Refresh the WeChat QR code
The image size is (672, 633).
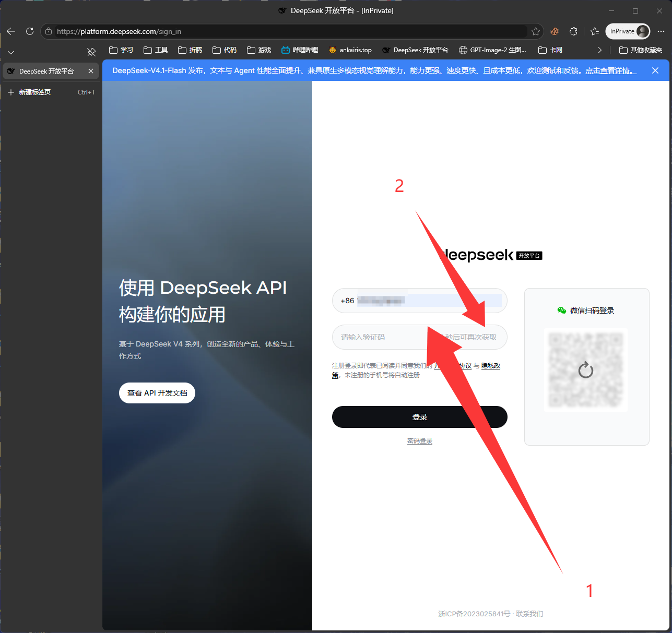(x=586, y=370)
